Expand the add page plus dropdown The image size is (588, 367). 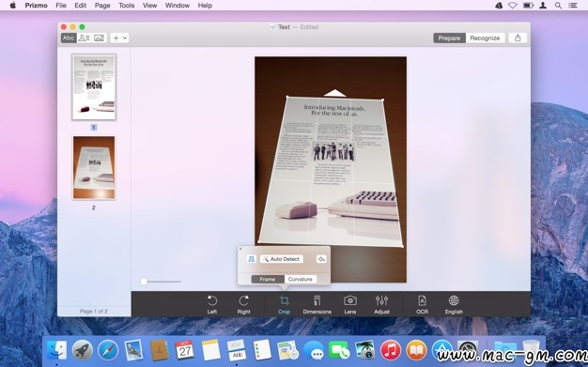(119, 38)
